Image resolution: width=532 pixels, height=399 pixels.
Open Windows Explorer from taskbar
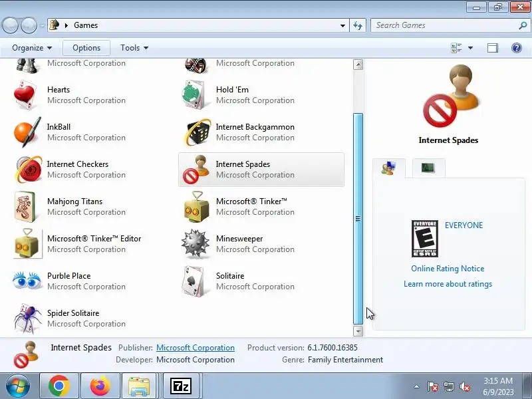point(139,386)
